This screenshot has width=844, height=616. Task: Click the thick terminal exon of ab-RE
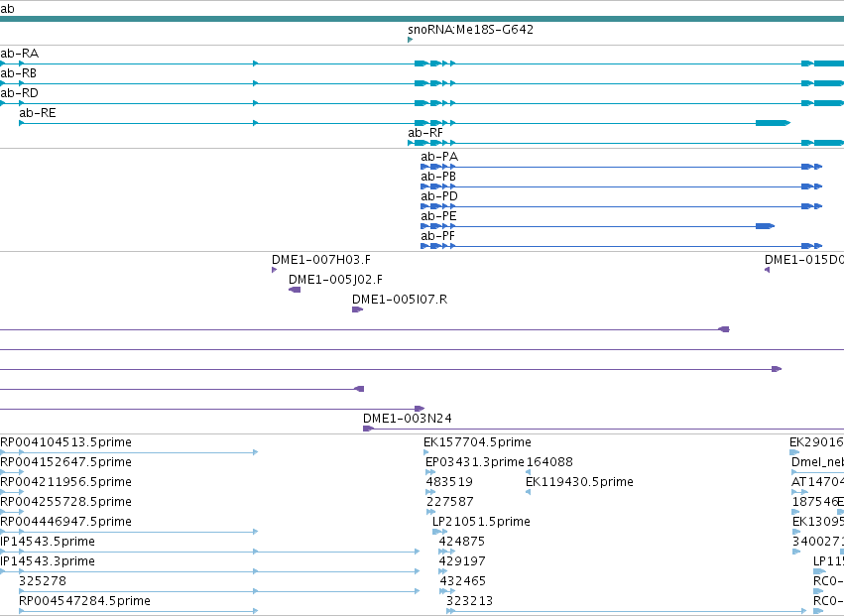tap(773, 123)
